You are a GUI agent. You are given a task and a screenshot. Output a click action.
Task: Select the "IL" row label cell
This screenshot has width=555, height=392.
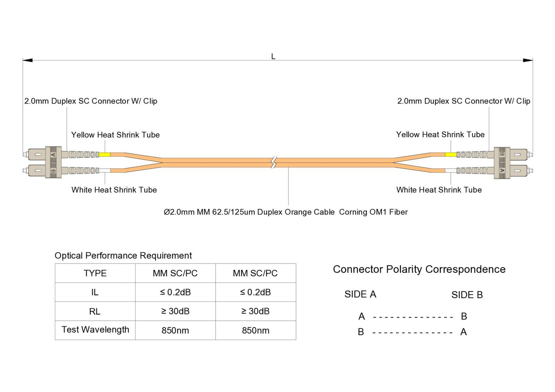[95, 292]
